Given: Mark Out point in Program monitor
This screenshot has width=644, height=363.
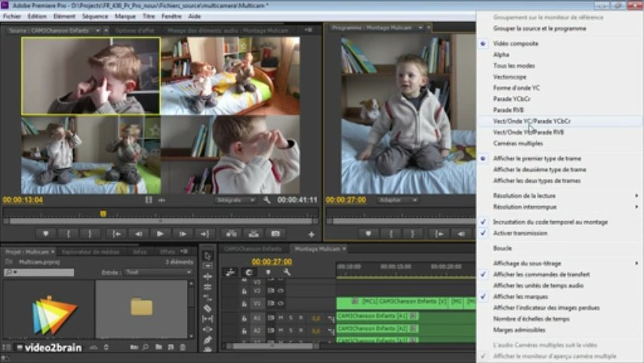Looking at the screenshot, I should (412, 234).
